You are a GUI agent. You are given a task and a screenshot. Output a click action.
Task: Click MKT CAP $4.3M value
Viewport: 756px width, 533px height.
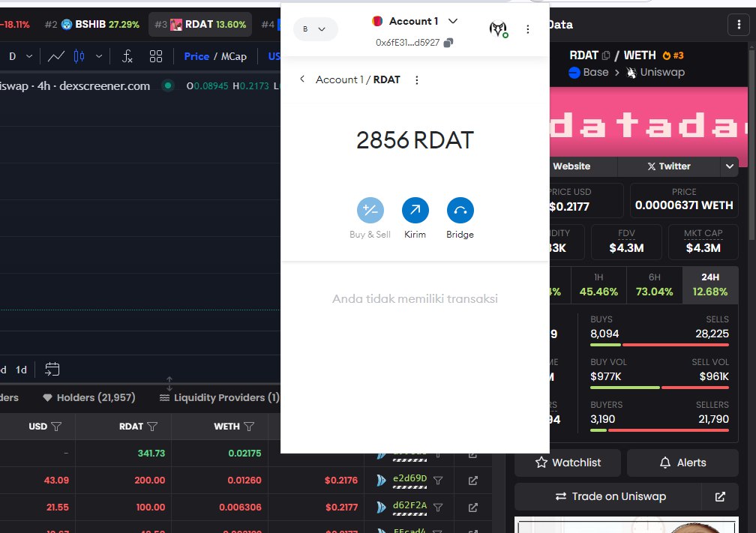pos(703,248)
